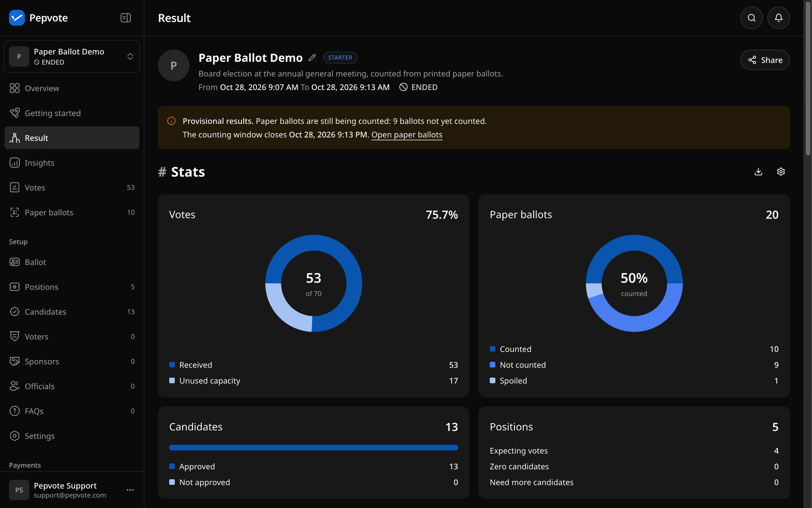Open notifications bell icon
This screenshot has height=508, width=812.
pyautogui.click(x=778, y=18)
